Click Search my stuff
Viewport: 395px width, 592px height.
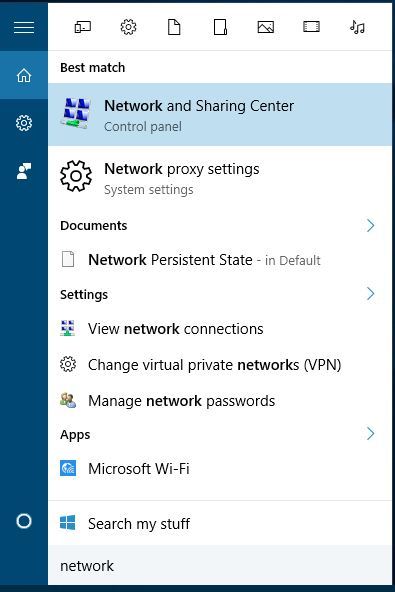[x=220, y=523]
